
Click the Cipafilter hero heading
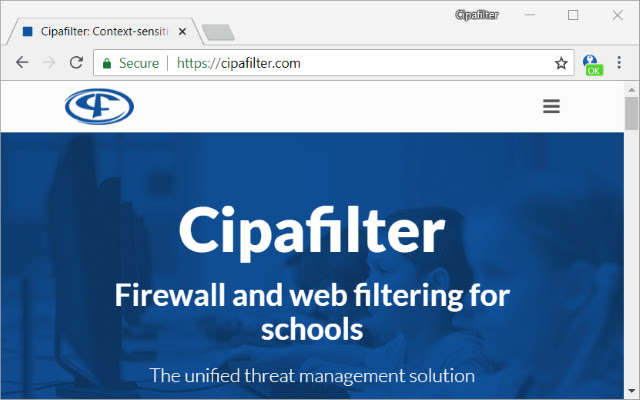click(312, 232)
